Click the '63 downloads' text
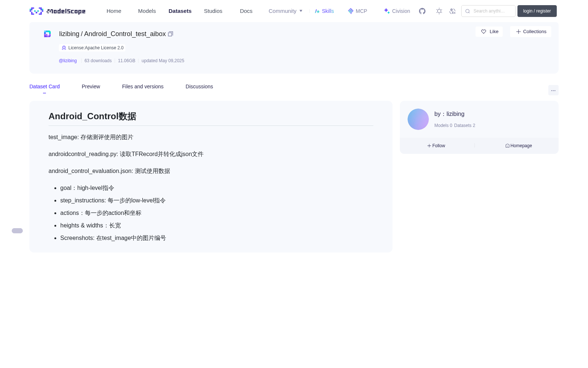Screen dimensions: 588x368 pos(98,61)
